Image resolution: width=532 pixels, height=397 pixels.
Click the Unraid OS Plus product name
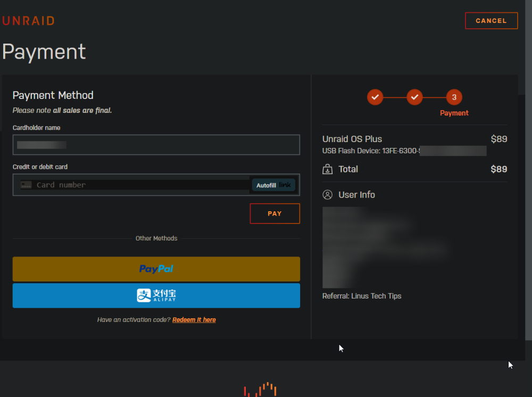coord(352,139)
